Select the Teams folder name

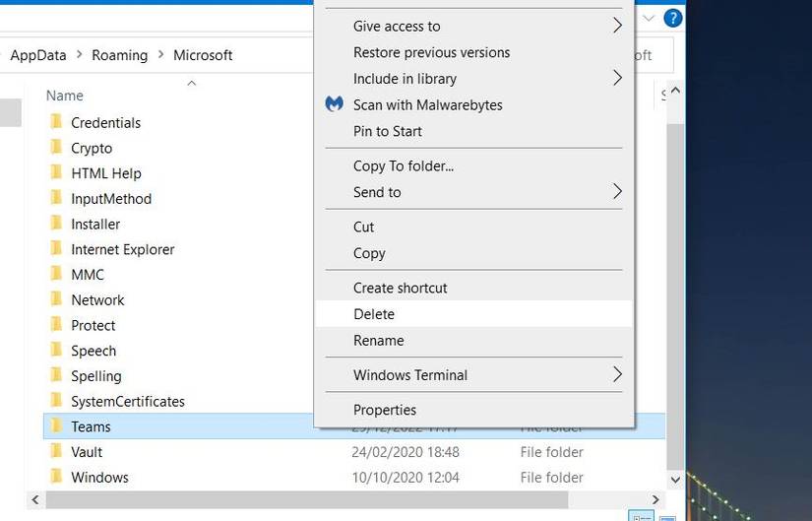pyautogui.click(x=91, y=426)
